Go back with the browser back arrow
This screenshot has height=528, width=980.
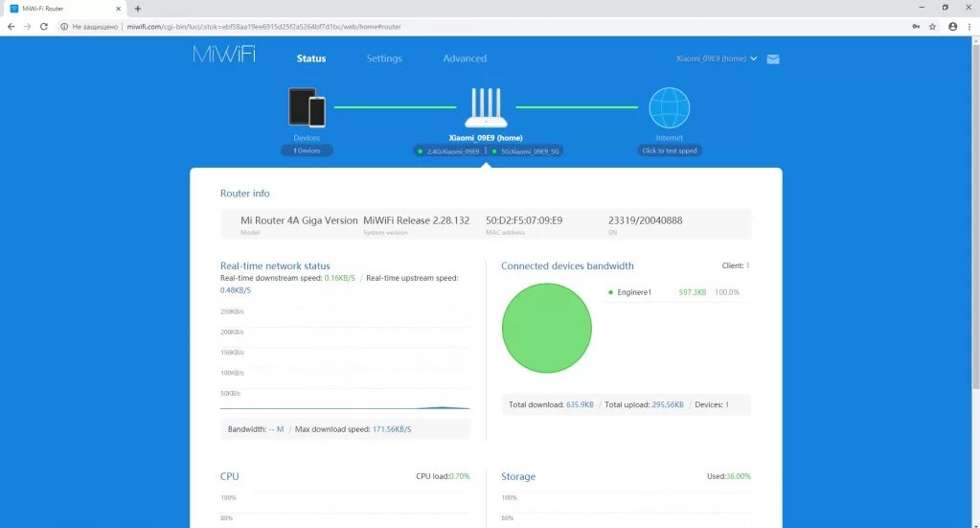pyautogui.click(x=11, y=26)
